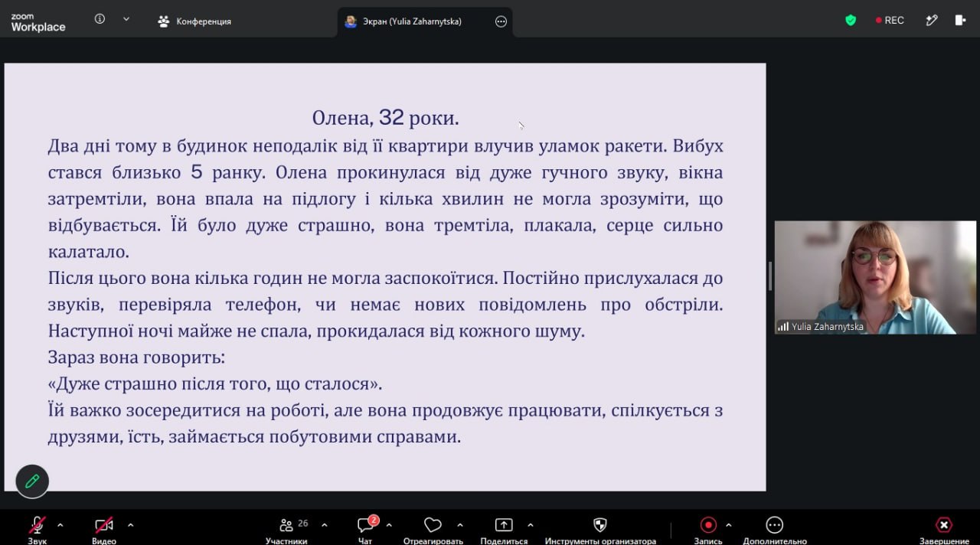The height and width of the screenshot is (545, 980).
Task: Open the ellipsis menu on Экран tab
Action: 501,21
